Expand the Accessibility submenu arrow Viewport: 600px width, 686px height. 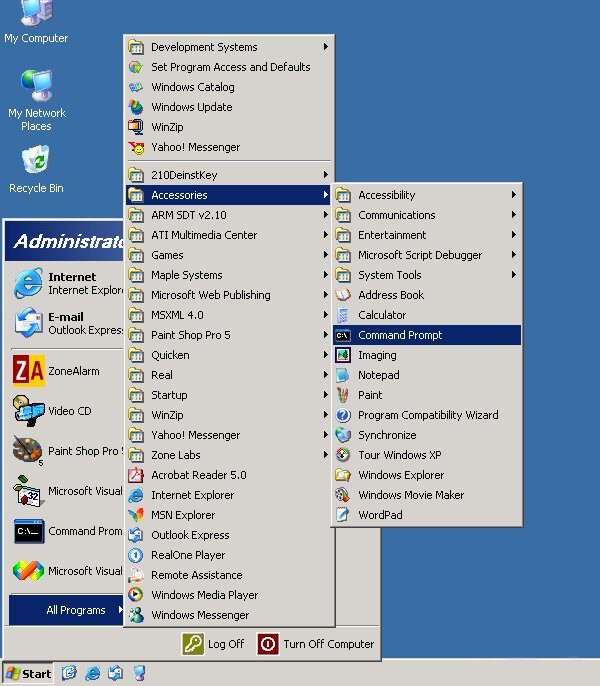click(x=514, y=195)
